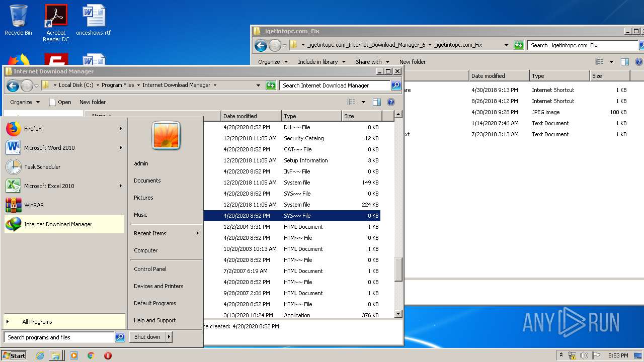This screenshot has width=644, height=362.
Task: Expand Microsoft Excel 2010 jump list arrow
Action: [x=121, y=186]
